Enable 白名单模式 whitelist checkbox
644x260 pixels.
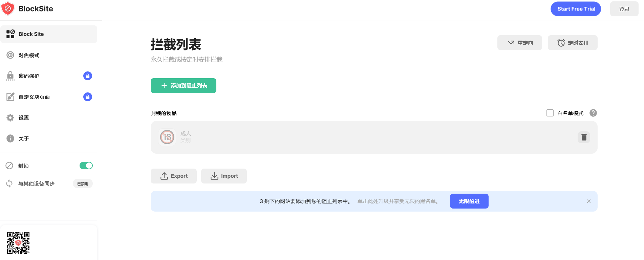click(x=550, y=113)
